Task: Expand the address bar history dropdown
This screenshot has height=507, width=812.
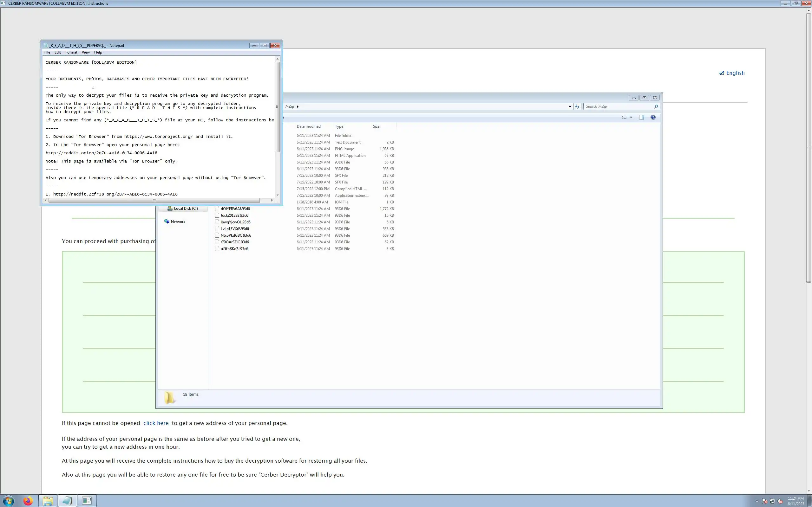Action: [x=570, y=107]
